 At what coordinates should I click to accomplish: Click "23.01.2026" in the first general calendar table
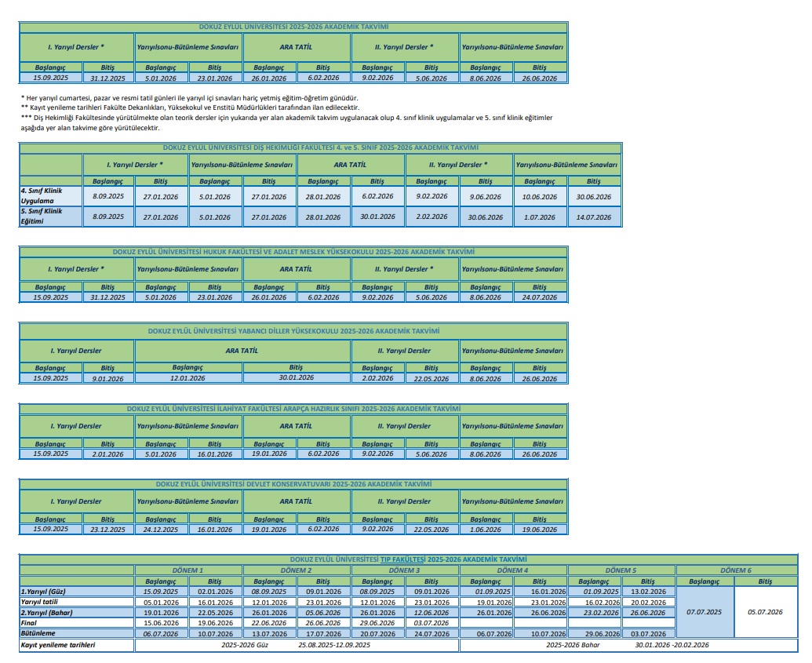pos(214,78)
